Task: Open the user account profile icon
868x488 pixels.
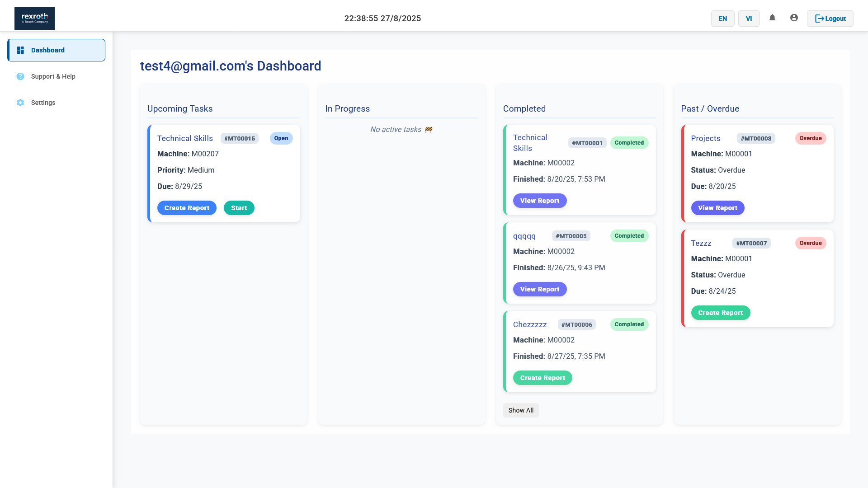Action: pyautogui.click(x=794, y=18)
